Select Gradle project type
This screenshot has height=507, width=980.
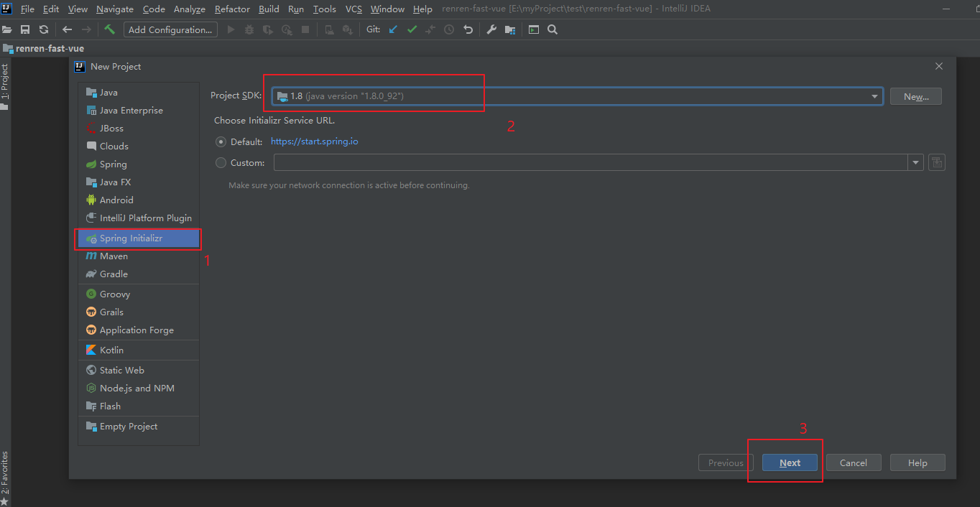tap(139, 274)
